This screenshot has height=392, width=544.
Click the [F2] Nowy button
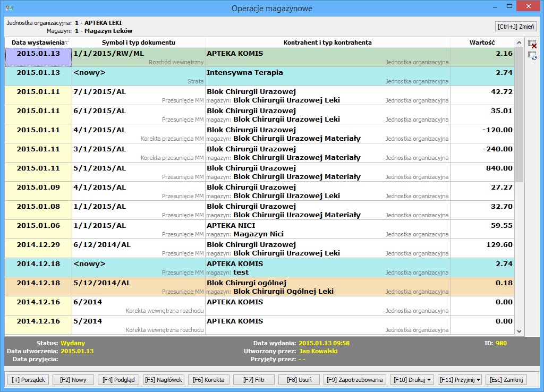click(x=73, y=380)
